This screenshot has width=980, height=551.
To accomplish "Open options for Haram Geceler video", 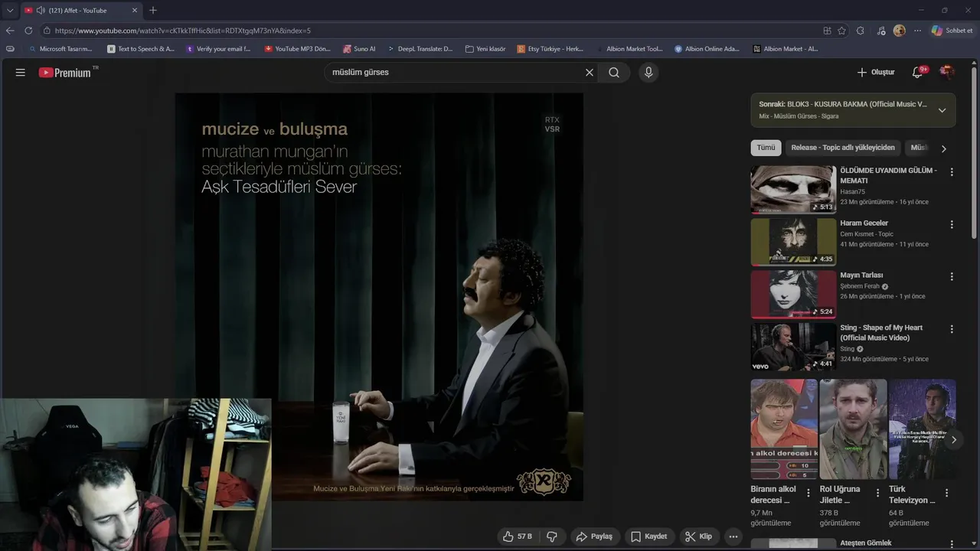I will 952,225.
